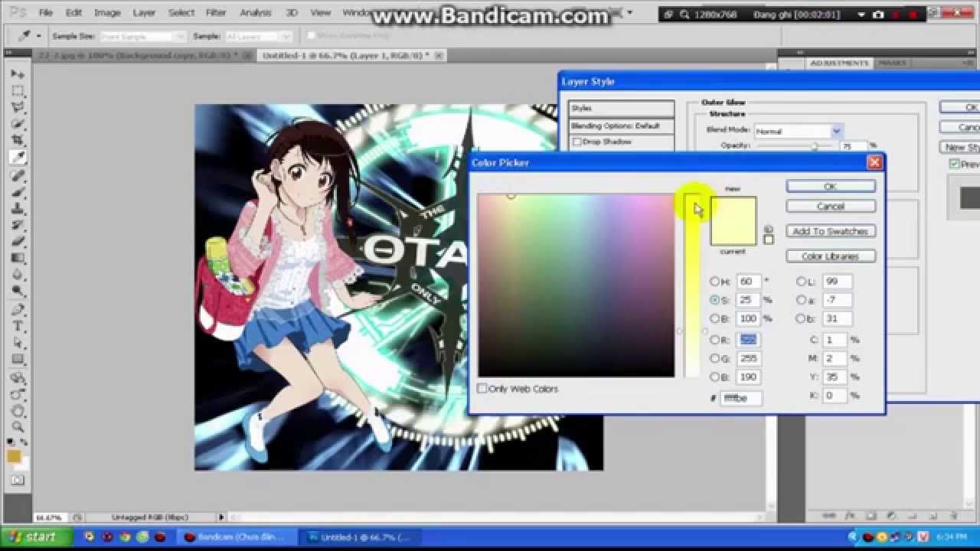This screenshot has height=551, width=980.
Task: Open the Sample Size dropdown
Action: coord(142,36)
